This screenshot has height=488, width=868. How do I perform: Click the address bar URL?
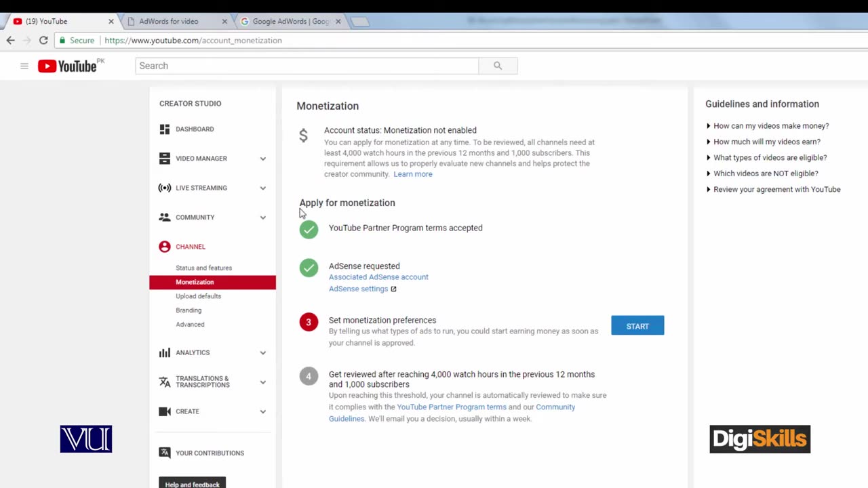pyautogui.click(x=193, y=41)
